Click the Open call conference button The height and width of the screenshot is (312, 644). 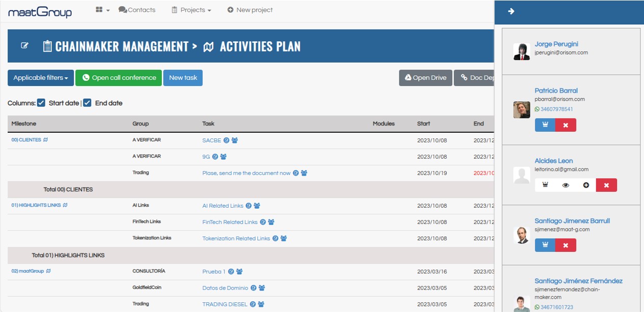[x=119, y=78]
